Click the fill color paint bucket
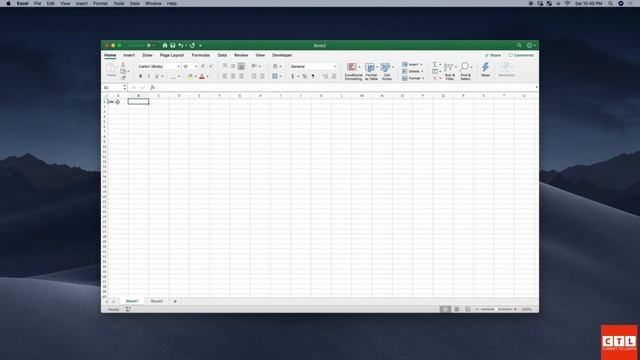 click(190, 76)
